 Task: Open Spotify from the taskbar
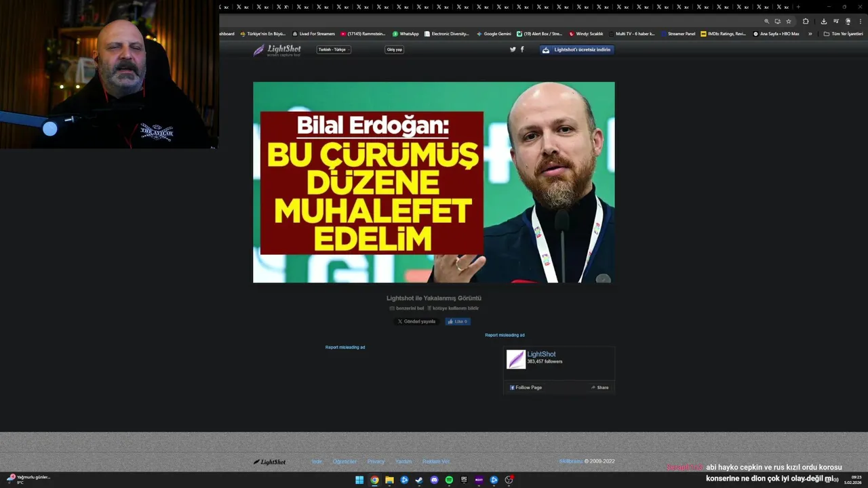[449, 480]
